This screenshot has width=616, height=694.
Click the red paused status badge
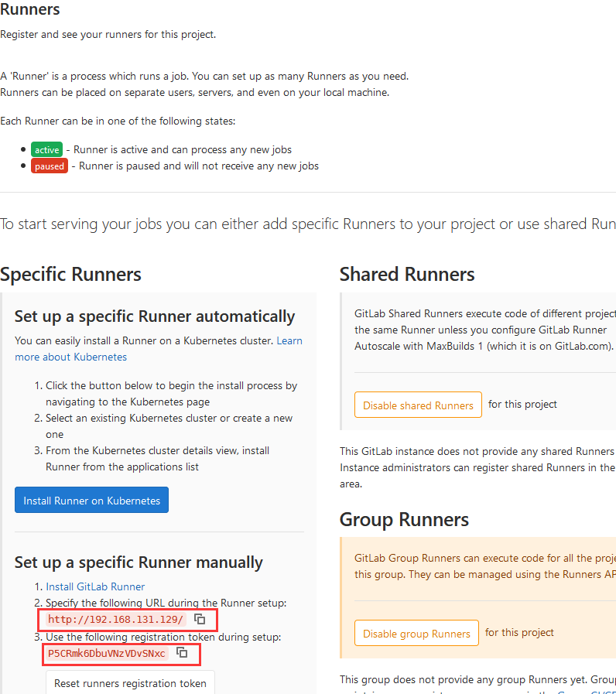click(x=50, y=166)
